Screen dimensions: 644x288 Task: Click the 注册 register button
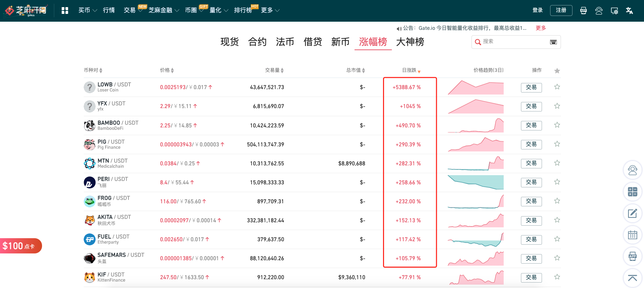pyautogui.click(x=561, y=11)
